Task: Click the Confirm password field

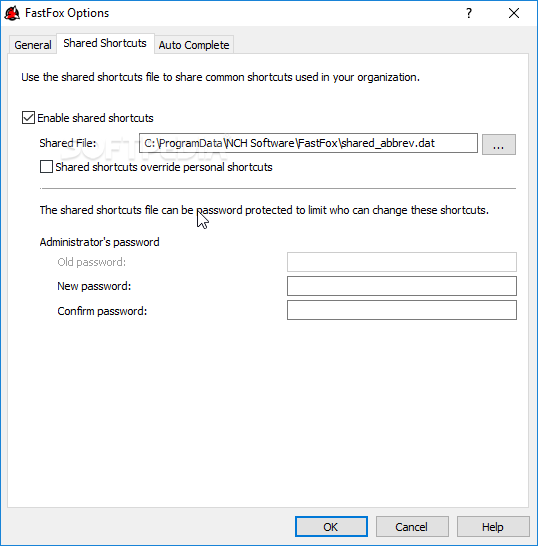Action: 402,310
